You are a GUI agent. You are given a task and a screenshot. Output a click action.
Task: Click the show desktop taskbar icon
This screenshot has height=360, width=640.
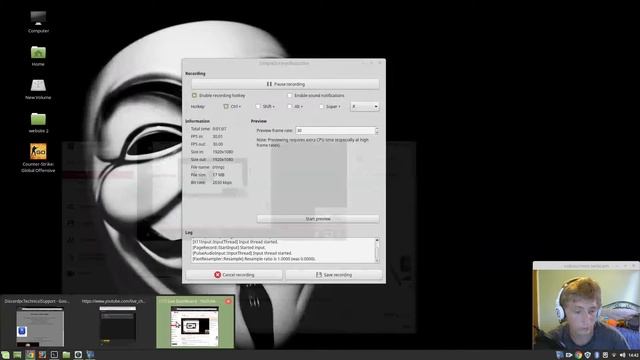[18, 355]
